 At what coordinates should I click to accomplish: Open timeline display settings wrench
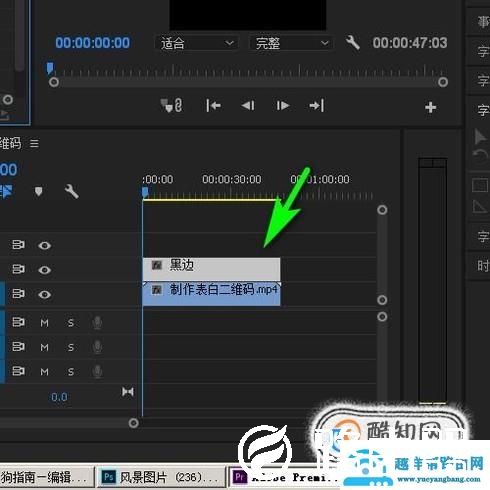pos(72,191)
